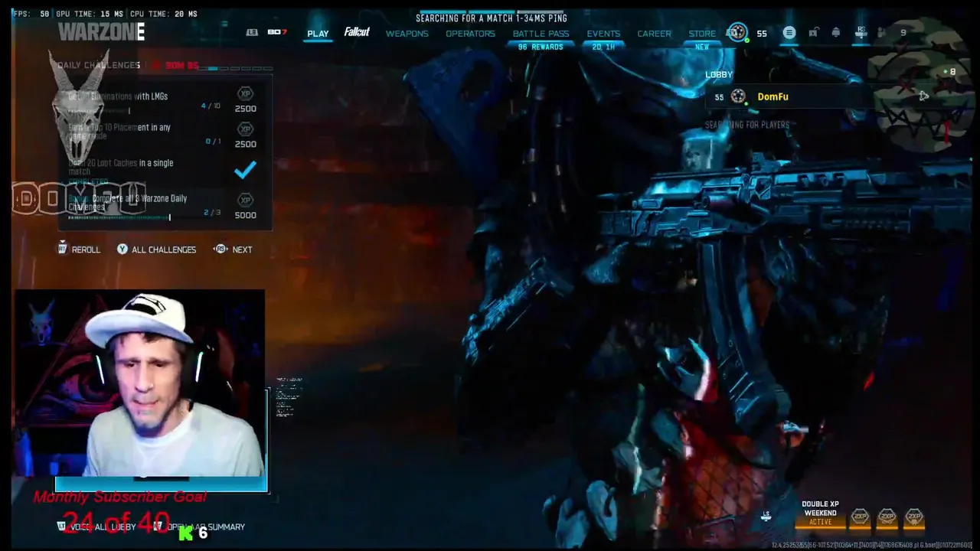The height and width of the screenshot is (551, 980).
Task: Switch to the WEAPONS tab
Action: 407,34
